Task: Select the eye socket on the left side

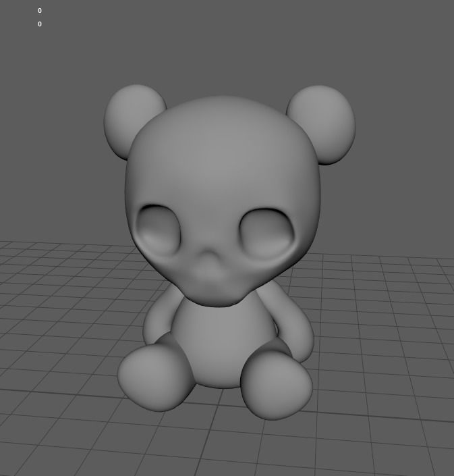Action: coord(159,229)
